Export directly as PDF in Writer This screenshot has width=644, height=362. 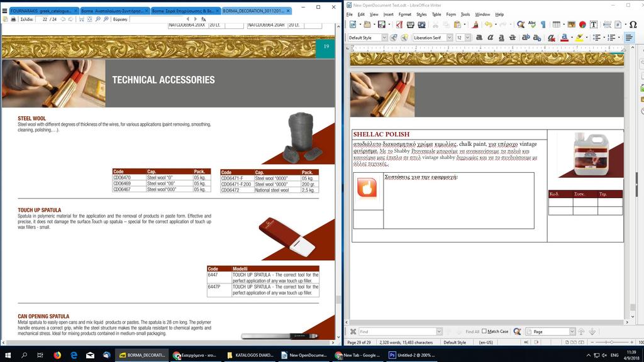tap(399, 25)
